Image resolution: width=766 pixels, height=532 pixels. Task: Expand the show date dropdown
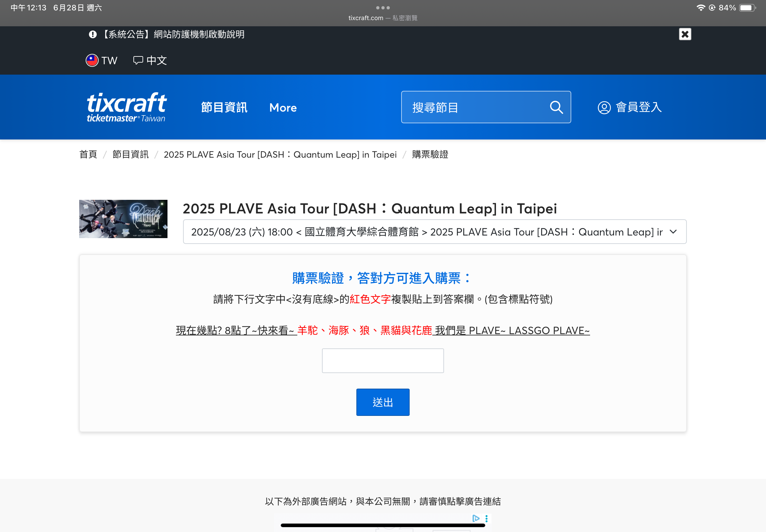pyautogui.click(x=435, y=232)
